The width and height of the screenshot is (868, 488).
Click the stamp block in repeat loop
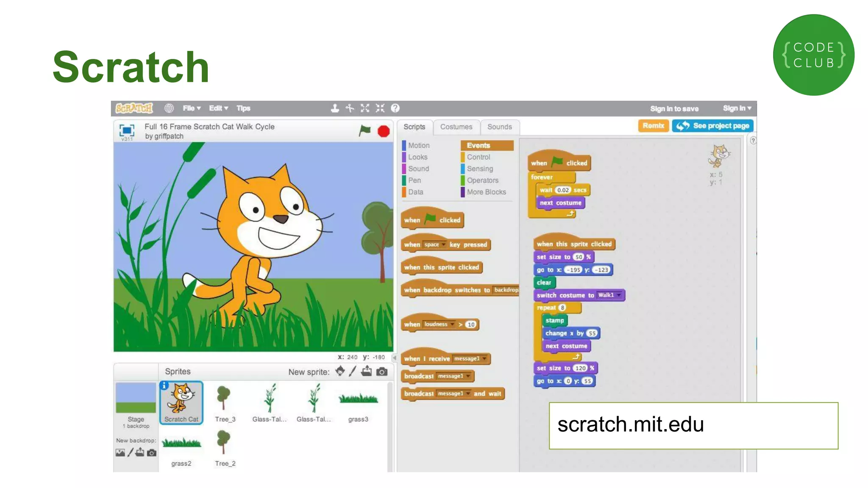[555, 321]
